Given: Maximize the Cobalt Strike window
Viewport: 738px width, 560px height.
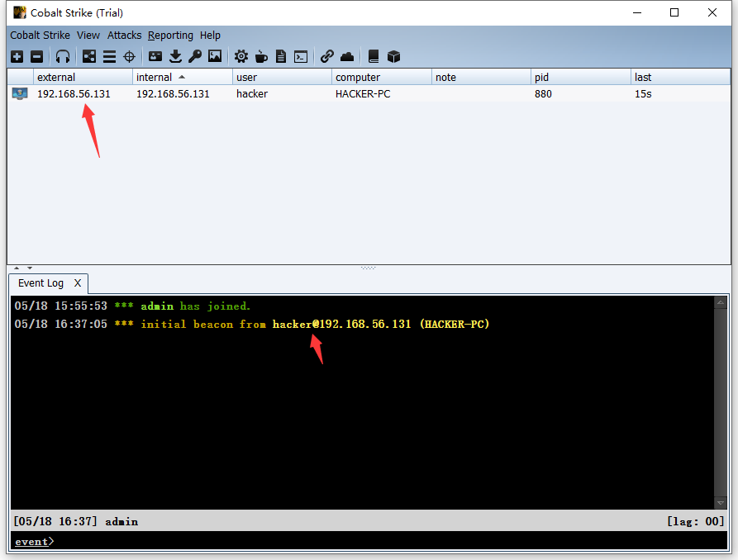Looking at the screenshot, I should point(674,12).
